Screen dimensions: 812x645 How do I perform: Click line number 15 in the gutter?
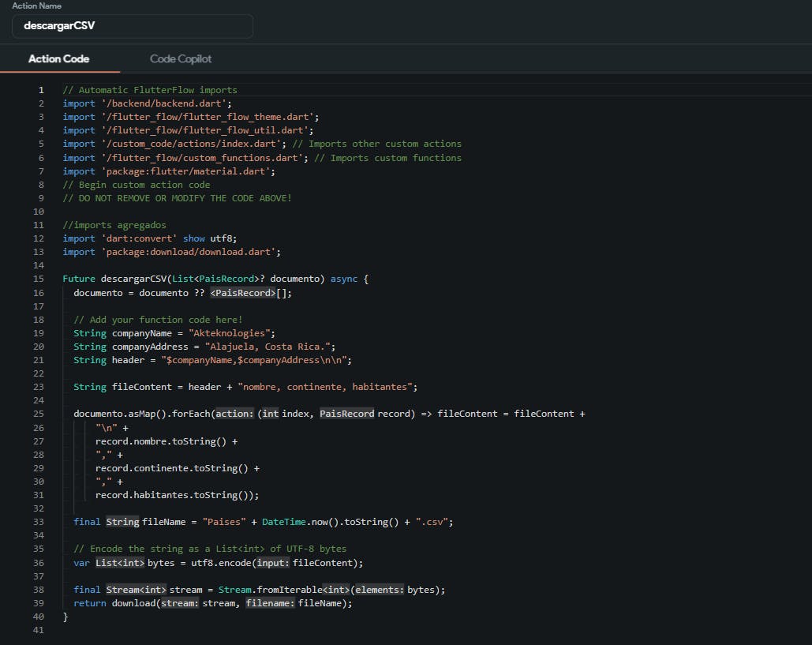click(39, 279)
